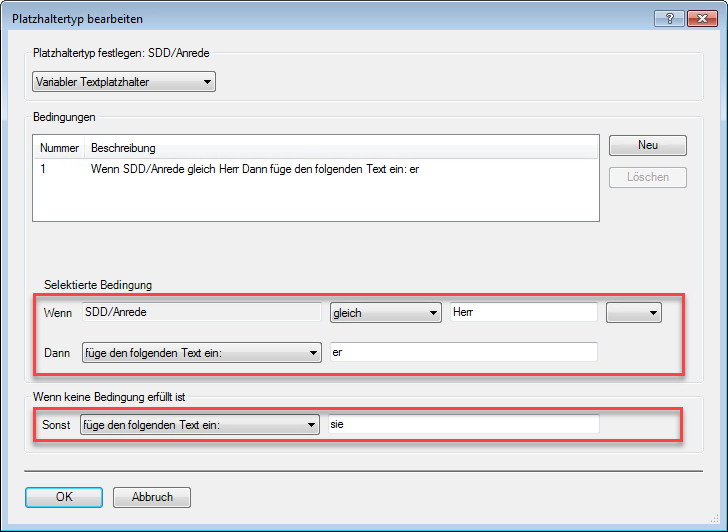
Task: Open the Sonst action dropdown
Action: click(199, 425)
